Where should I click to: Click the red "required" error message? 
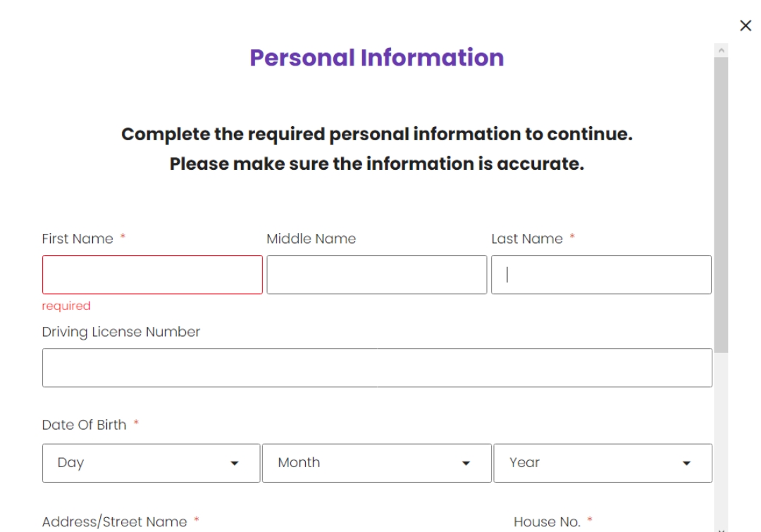pos(66,306)
